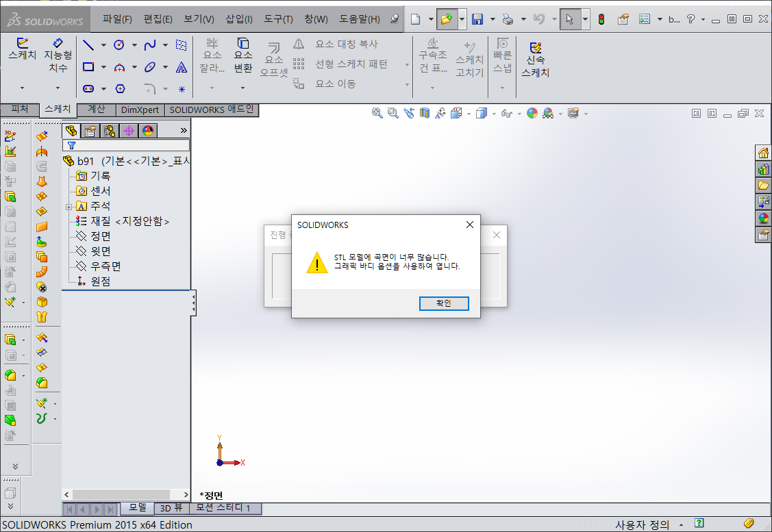Switch to the 계산 tab
This screenshot has height=532, width=772.
pos(97,110)
